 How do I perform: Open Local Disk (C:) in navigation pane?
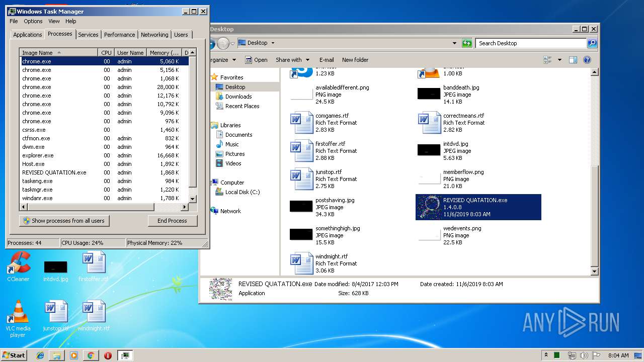(x=243, y=192)
